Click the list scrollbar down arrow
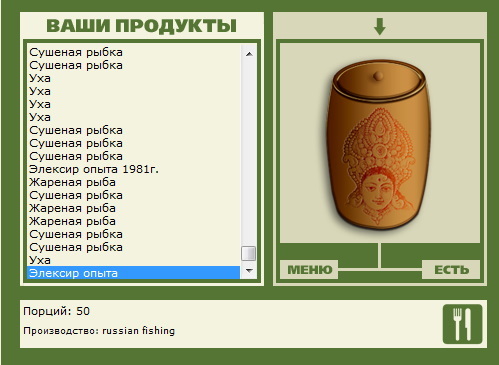This screenshot has height=365, width=499. click(249, 270)
